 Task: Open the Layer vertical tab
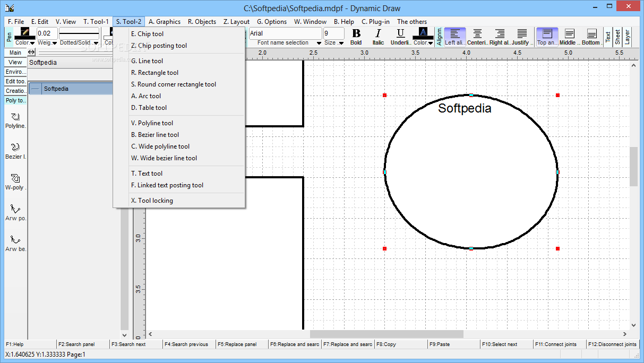pos(627,37)
